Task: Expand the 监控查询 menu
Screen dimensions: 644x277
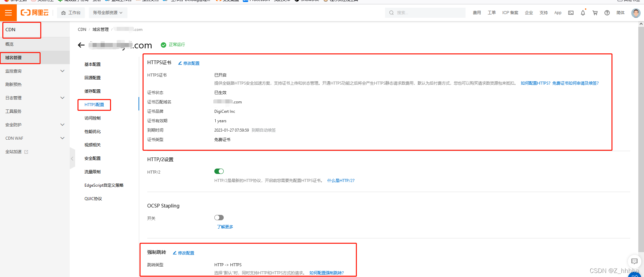Action: 35,71
